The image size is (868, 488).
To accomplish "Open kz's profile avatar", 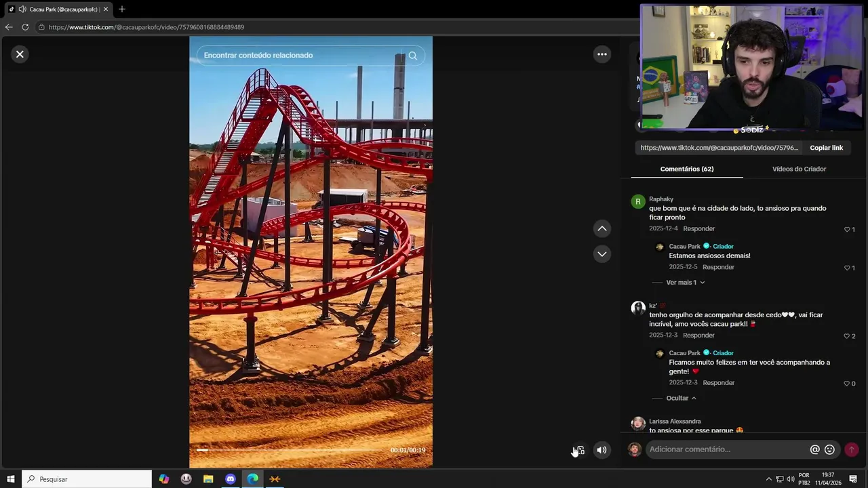I will point(638,308).
